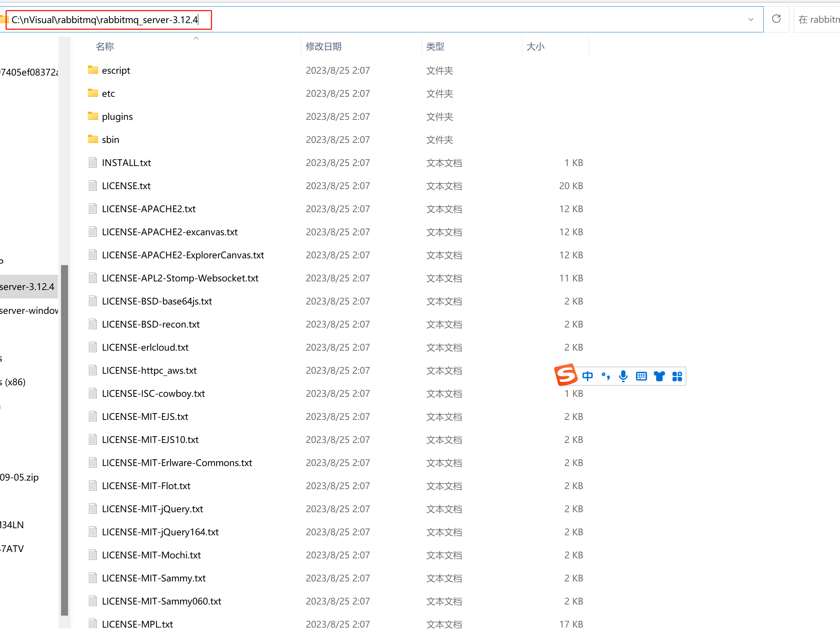Sort files by 修改日期 column header

[323, 46]
